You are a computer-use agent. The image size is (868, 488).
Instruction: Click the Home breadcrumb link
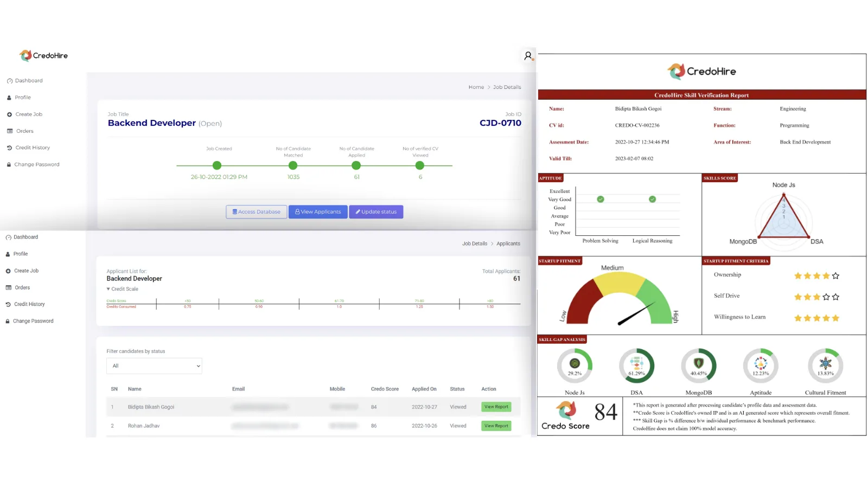point(476,87)
